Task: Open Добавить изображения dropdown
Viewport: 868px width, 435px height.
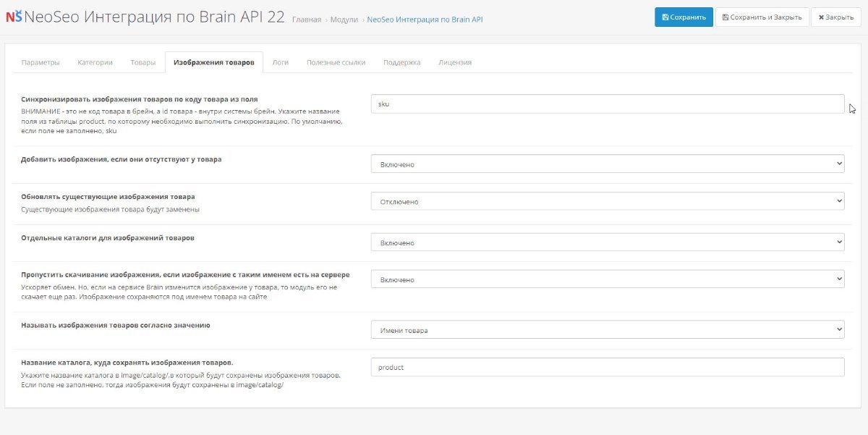Action: click(x=608, y=164)
